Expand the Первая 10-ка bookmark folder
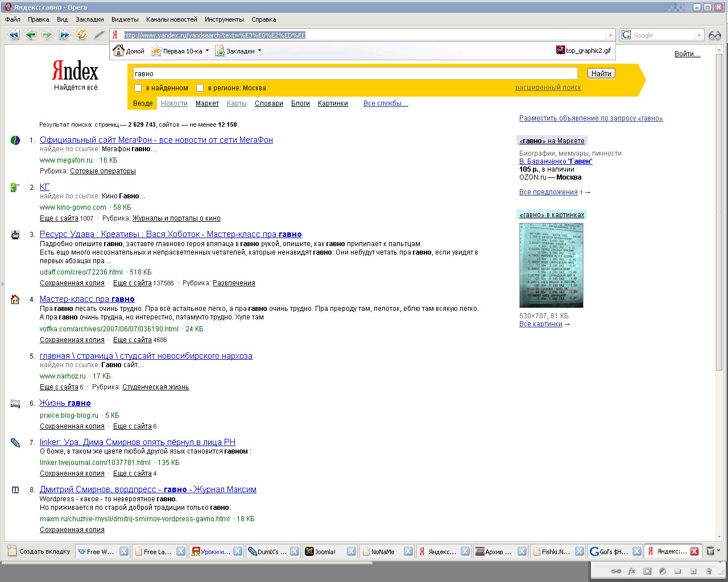 pos(207,51)
